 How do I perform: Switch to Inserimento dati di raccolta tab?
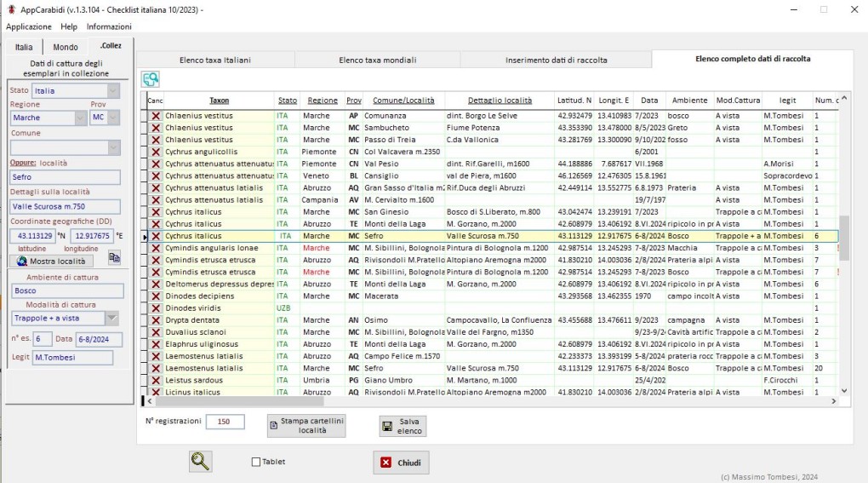coord(556,60)
